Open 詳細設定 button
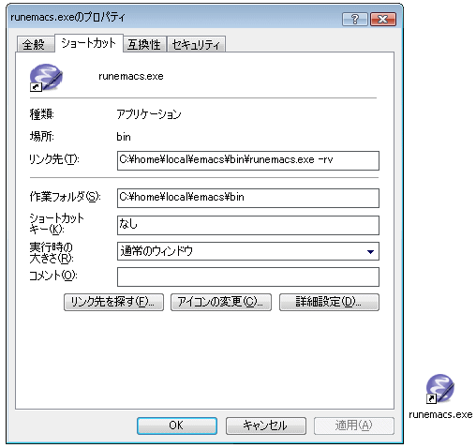Viewport: 476px width, 448px height. 329,302
